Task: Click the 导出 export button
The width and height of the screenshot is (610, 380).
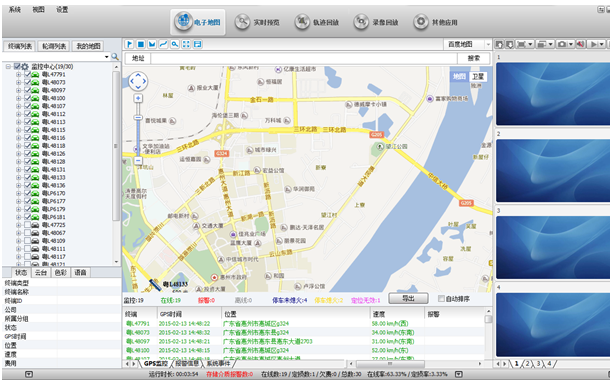Action: tap(408, 298)
